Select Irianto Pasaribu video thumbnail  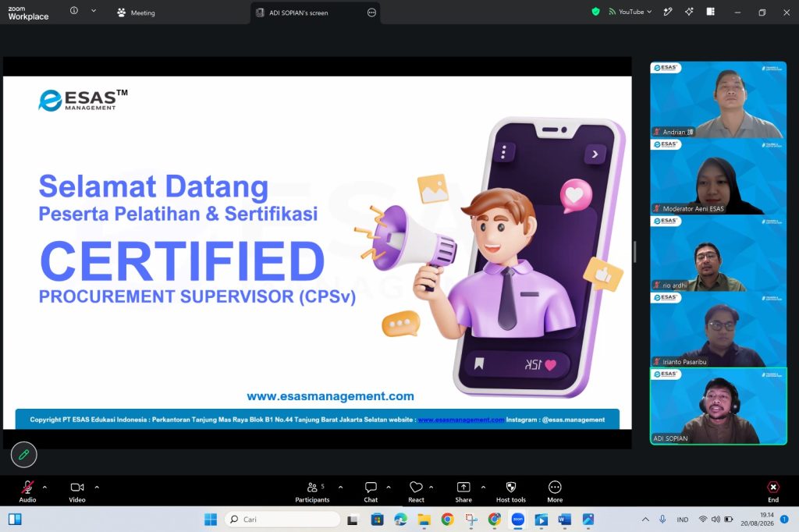click(718, 329)
